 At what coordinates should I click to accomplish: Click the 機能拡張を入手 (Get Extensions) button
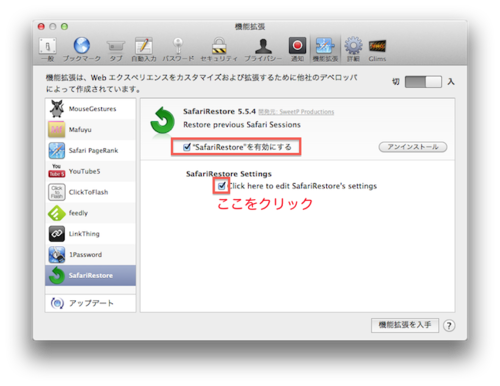click(x=405, y=325)
